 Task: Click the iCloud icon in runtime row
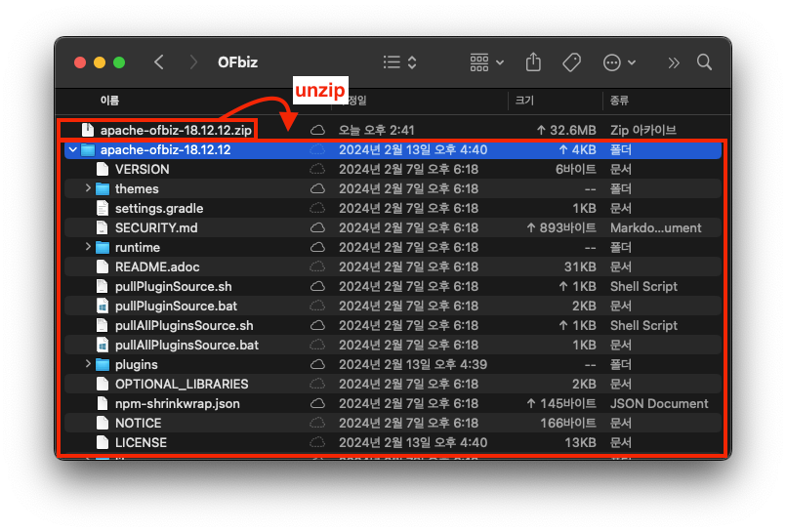tap(317, 248)
